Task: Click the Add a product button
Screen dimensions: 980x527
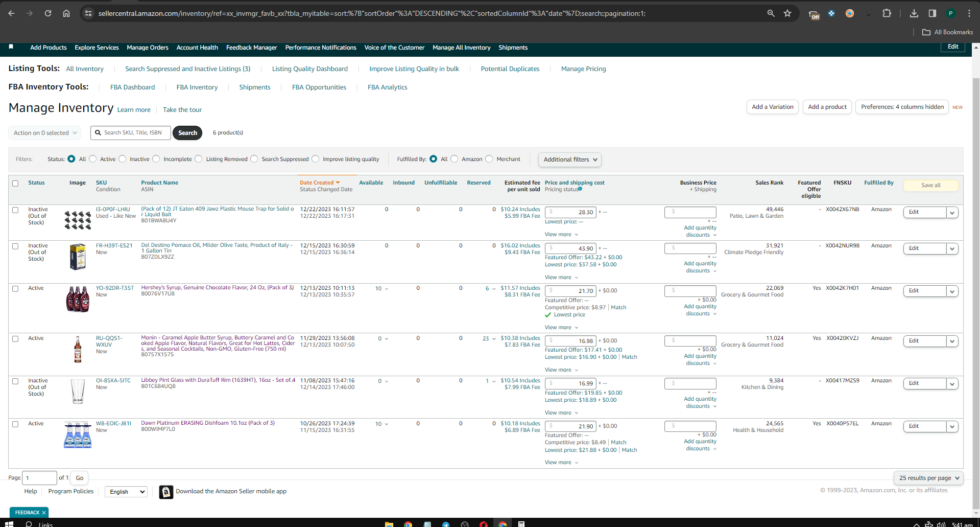Action: pyautogui.click(x=827, y=107)
